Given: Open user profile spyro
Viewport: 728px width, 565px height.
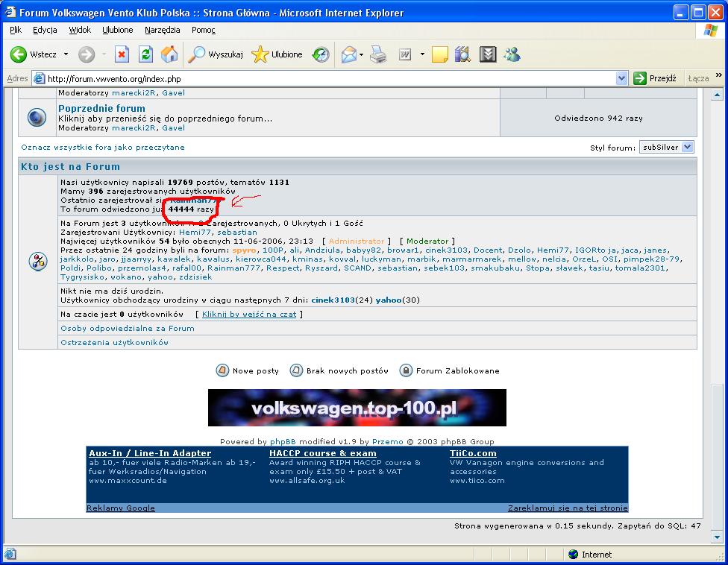Looking at the screenshot, I should click(244, 250).
